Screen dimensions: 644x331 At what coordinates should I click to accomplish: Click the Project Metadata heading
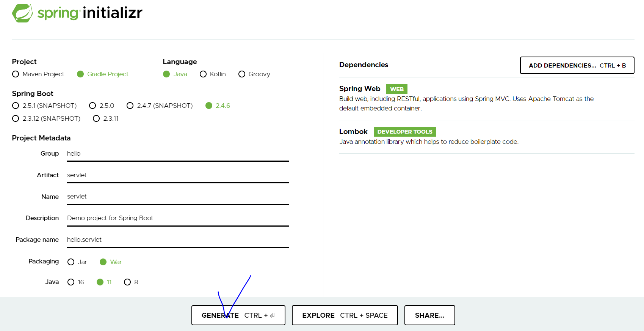pos(41,138)
